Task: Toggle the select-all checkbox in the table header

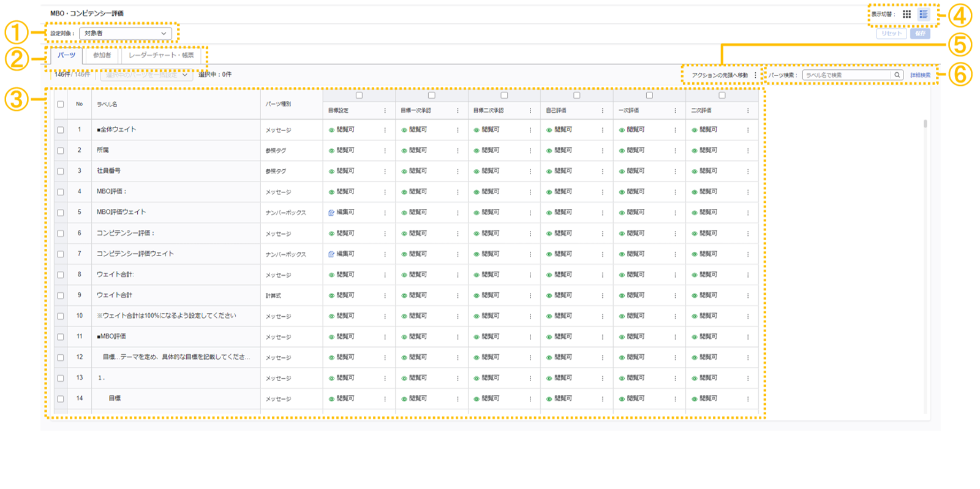Action: 61,104
